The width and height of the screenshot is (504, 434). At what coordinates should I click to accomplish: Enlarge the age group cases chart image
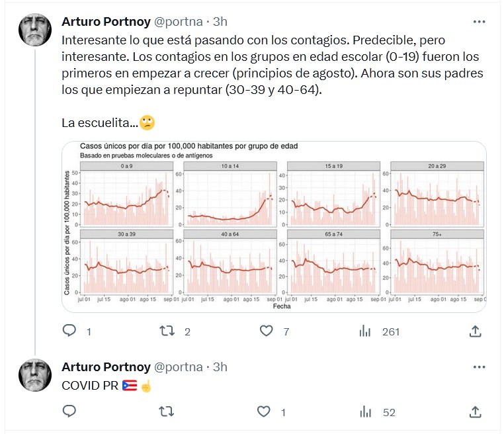pos(274,226)
